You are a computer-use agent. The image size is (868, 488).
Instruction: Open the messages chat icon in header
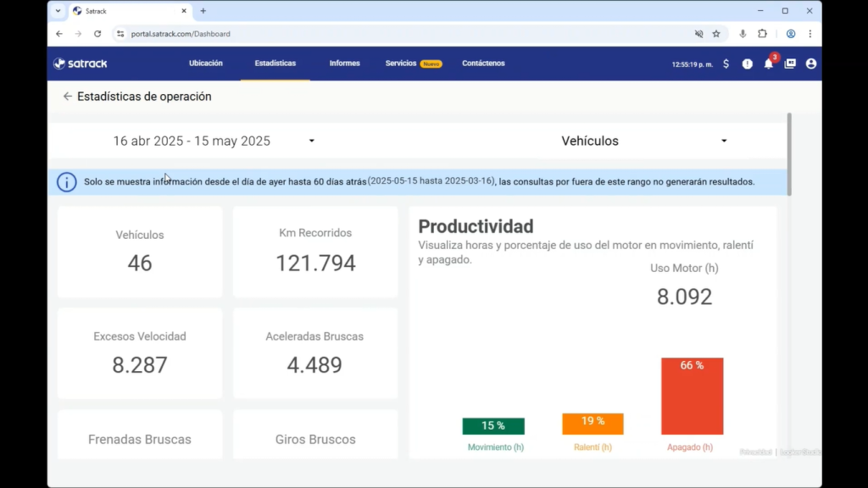[x=790, y=64]
